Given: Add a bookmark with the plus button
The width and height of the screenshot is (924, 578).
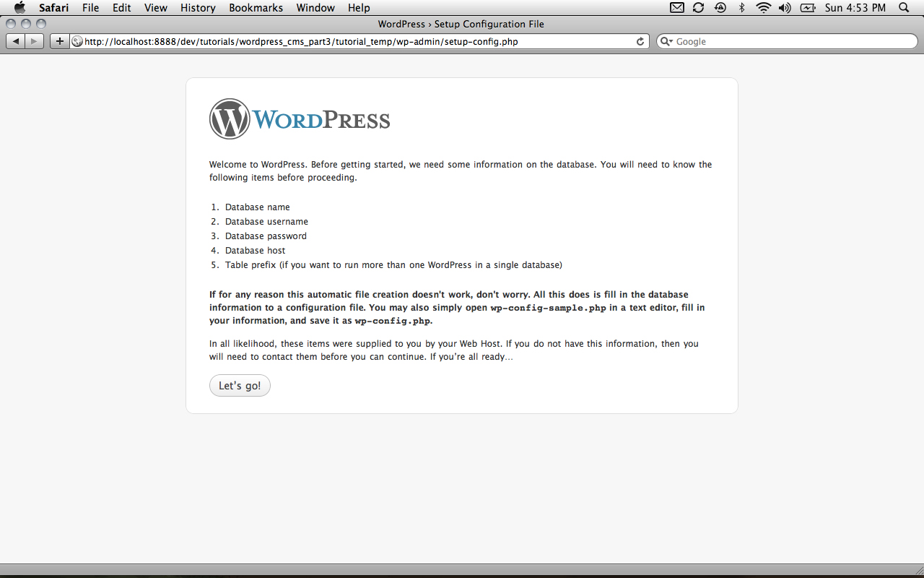Looking at the screenshot, I should pyautogui.click(x=60, y=41).
